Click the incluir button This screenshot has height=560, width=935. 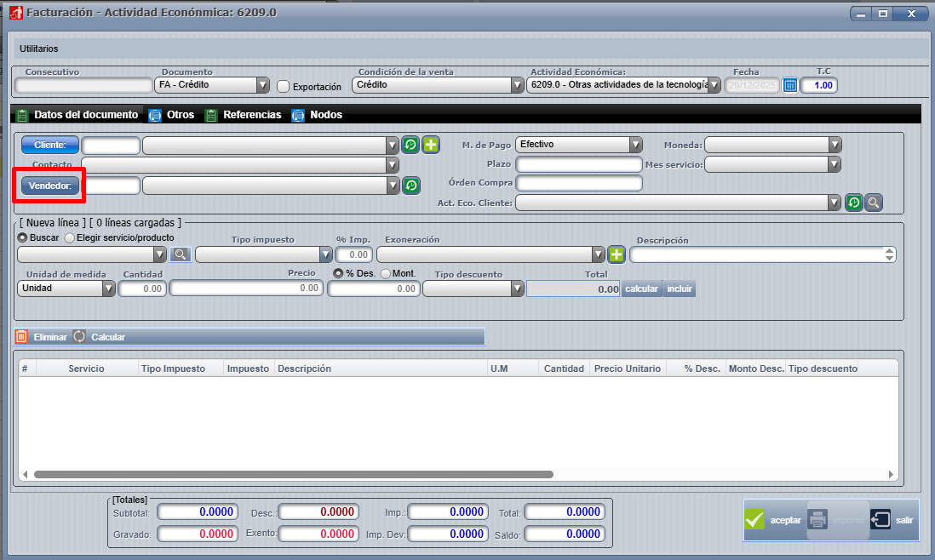pos(679,289)
